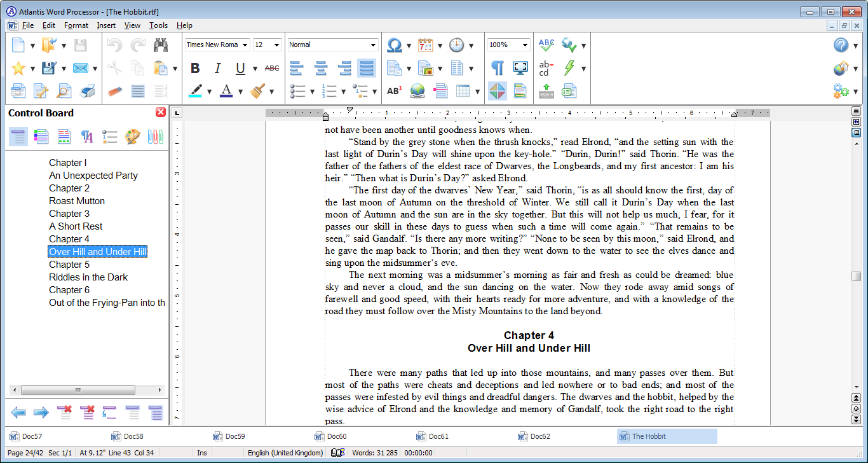Image resolution: width=868 pixels, height=463 pixels.
Task: Click the Help question mark icon
Action: point(841,45)
